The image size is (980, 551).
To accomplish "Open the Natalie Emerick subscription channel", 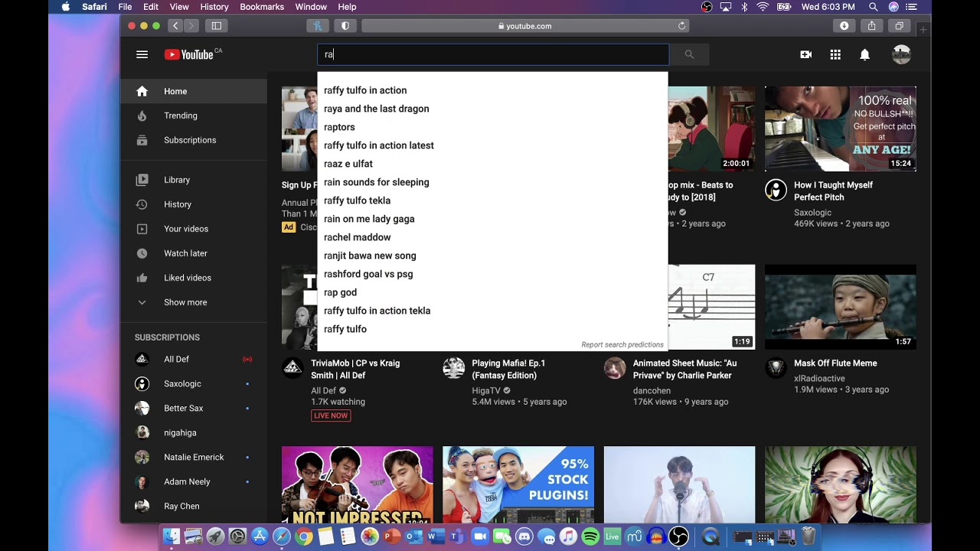I will tap(194, 457).
